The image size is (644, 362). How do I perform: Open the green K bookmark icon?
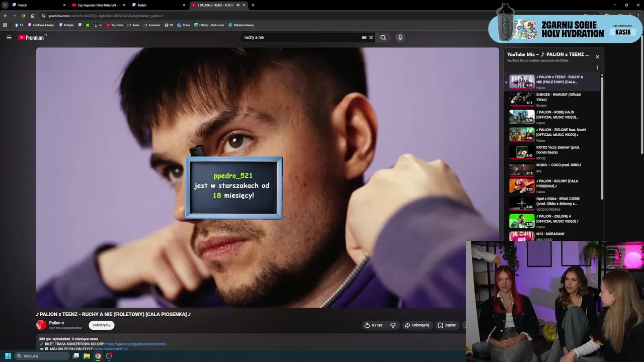(88, 25)
